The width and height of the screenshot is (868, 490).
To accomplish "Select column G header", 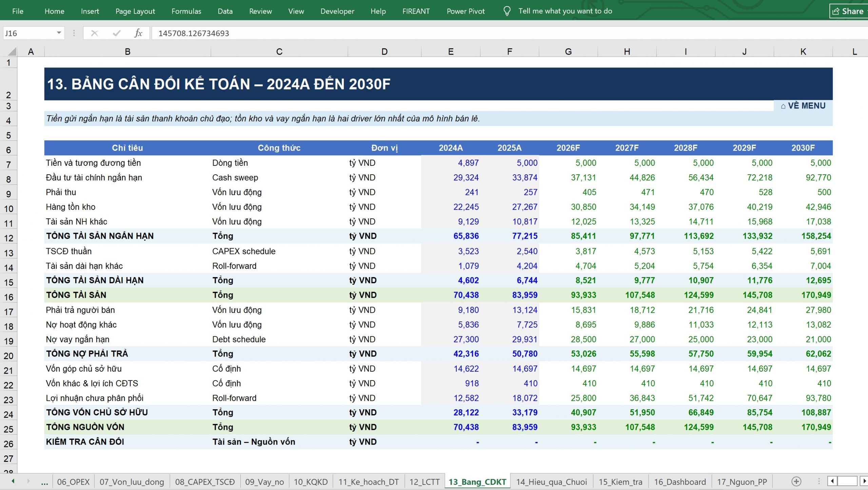I will (568, 52).
